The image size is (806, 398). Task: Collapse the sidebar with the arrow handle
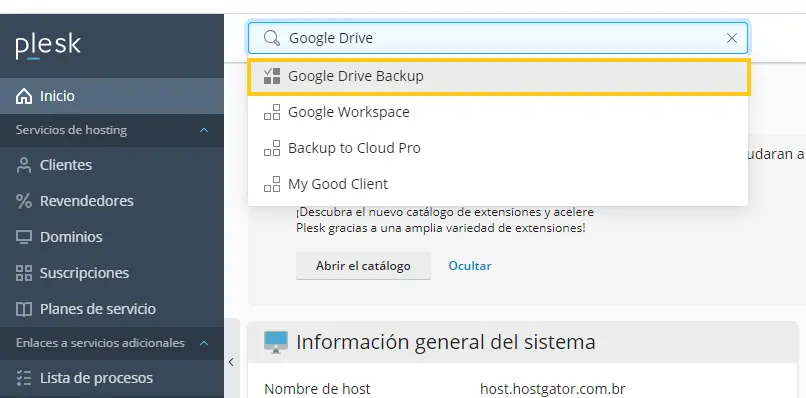231,362
